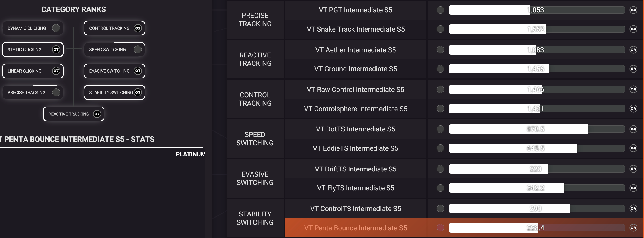Select the VT Controlsphere Intermediate S5 row
The width and height of the screenshot is (644, 238).
[x=356, y=109]
